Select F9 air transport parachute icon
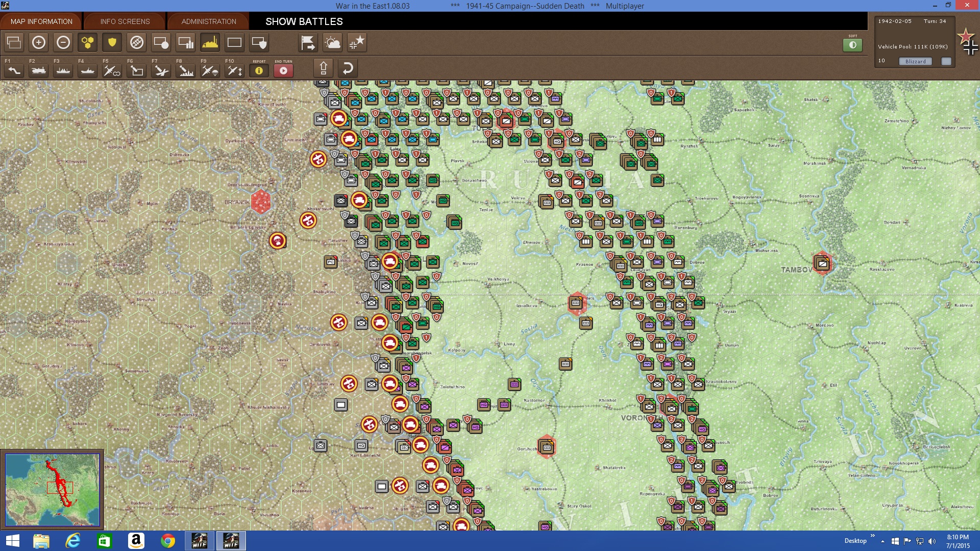This screenshot has height=551, width=980. click(x=210, y=70)
